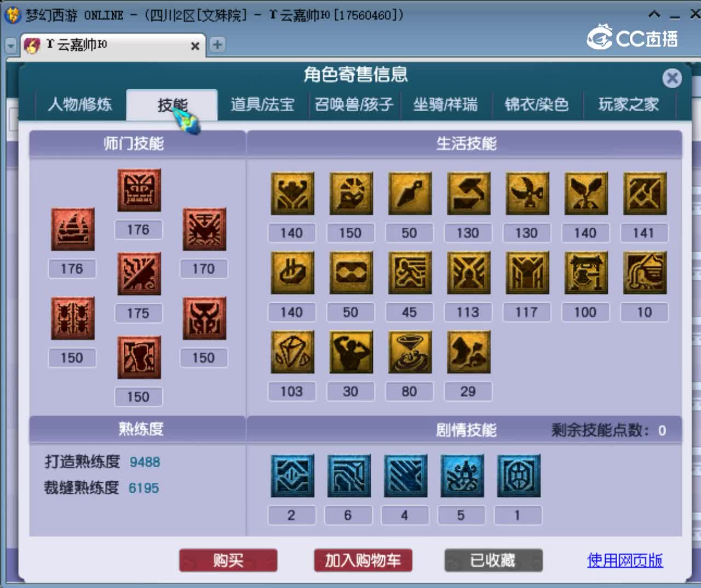Screen dimensions: 701x588
Task: Click the flexing strongman life skill icon
Action: pos(351,352)
